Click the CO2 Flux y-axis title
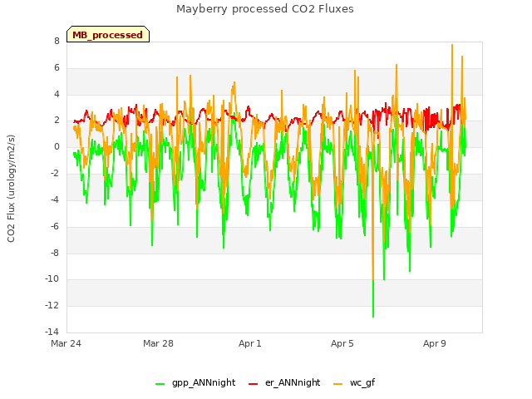The height and width of the screenshot is (399, 532). click(11, 189)
